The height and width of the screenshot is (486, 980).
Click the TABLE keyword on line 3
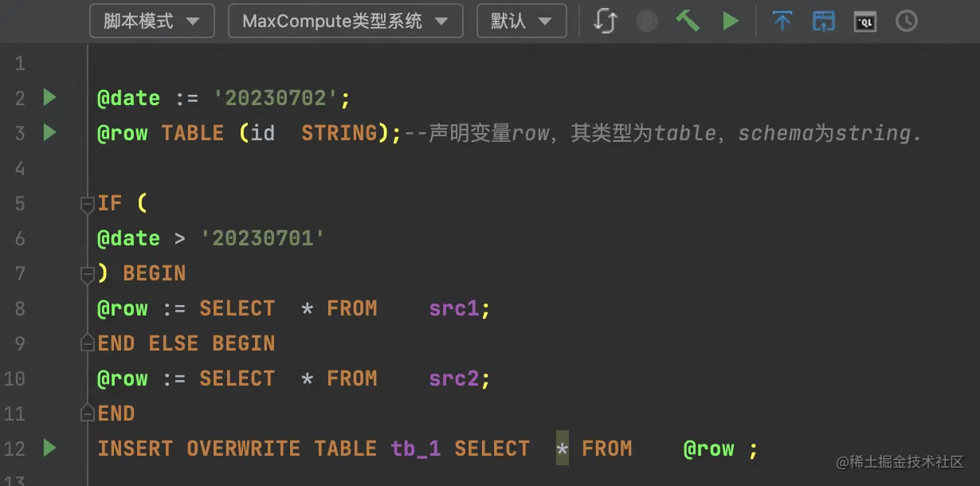click(x=193, y=133)
